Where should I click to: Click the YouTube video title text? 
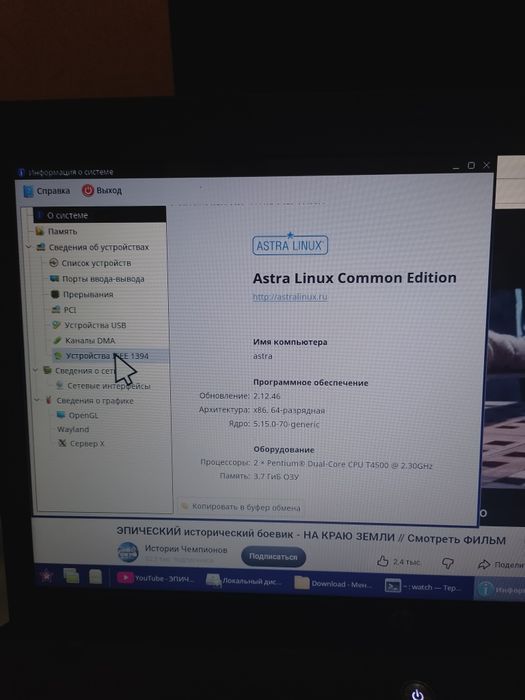click(311, 535)
